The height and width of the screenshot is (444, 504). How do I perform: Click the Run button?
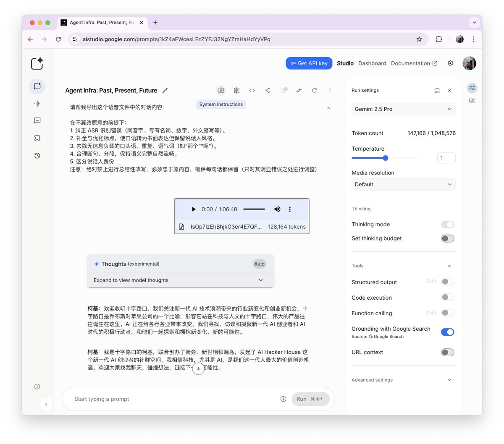(311, 399)
